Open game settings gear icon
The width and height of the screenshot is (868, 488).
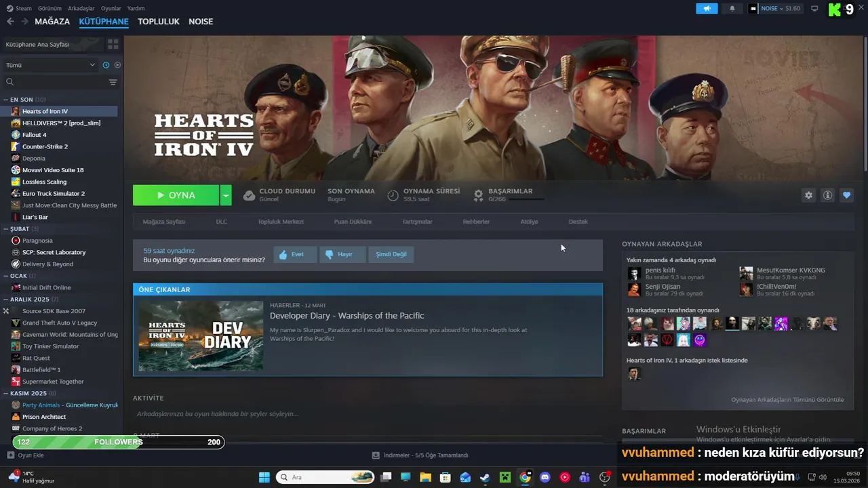(808, 195)
